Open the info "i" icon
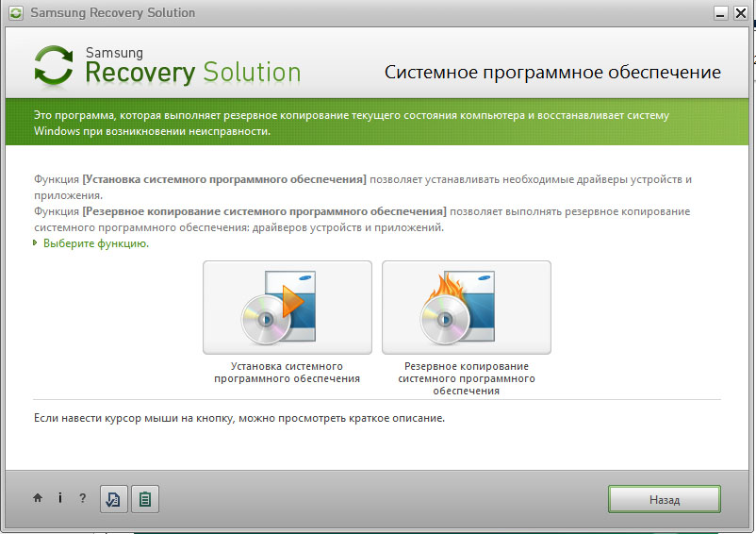This screenshot has height=534, width=756. point(59,498)
